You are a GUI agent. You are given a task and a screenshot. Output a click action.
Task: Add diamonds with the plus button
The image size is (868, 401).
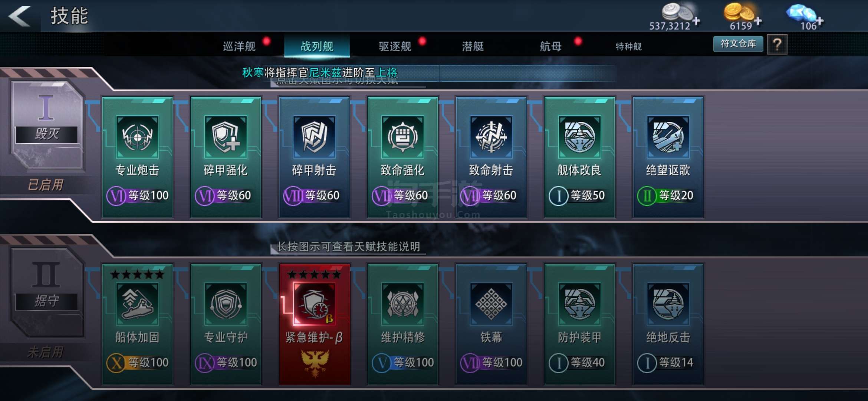(x=819, y=21)
